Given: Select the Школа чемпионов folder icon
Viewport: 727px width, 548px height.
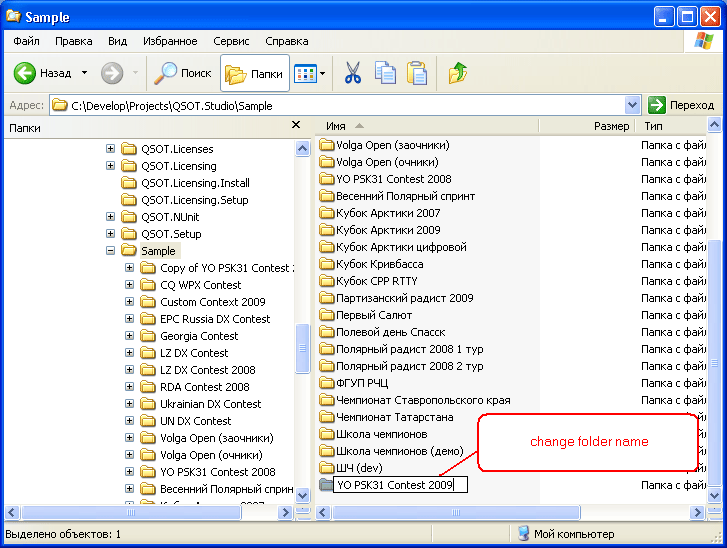Looking at the screenshot, I should click(x=326, y=434).
